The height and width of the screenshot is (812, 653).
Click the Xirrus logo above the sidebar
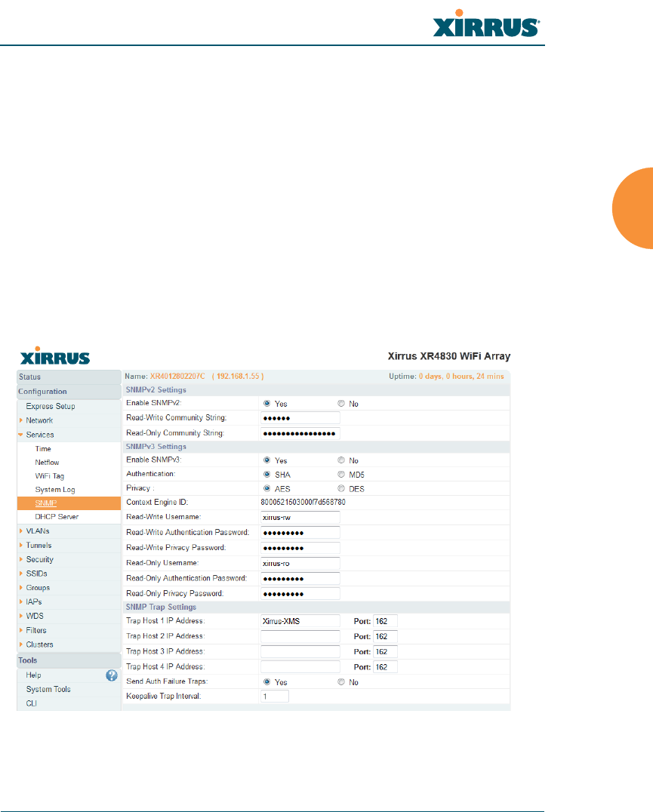coord(55,355)
